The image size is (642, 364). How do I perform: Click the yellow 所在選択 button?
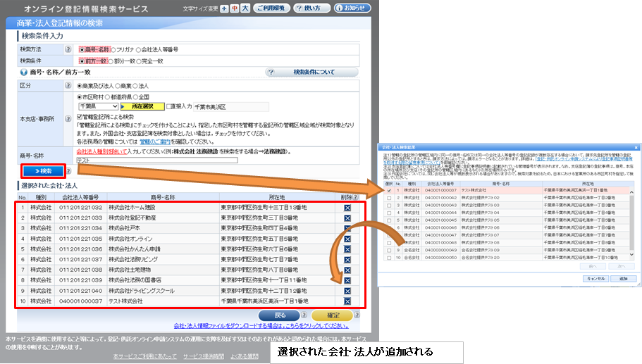[142, 106]
